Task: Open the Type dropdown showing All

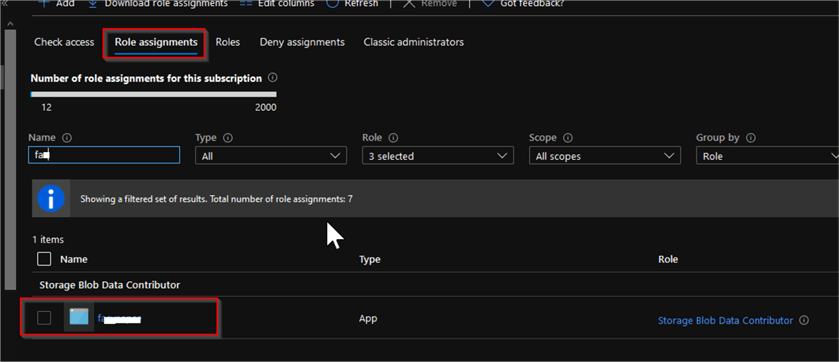Action: coord(271,156)
